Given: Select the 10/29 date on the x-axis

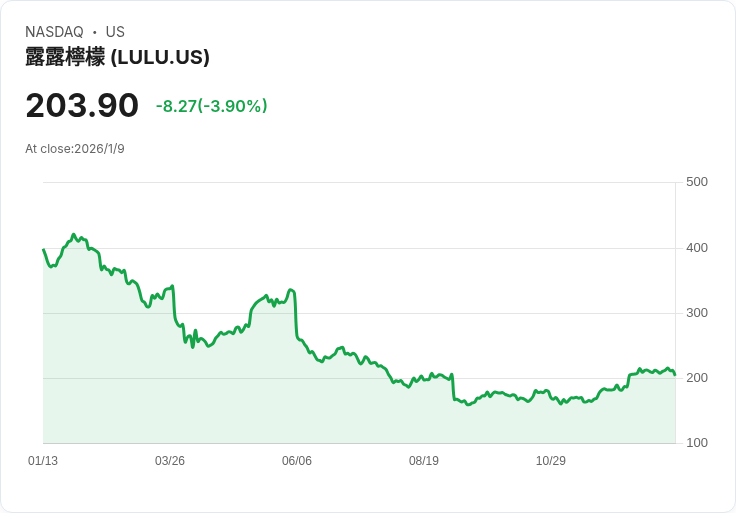Looking at the screenshot, I should pyautogui.click(x=551, y=461).
